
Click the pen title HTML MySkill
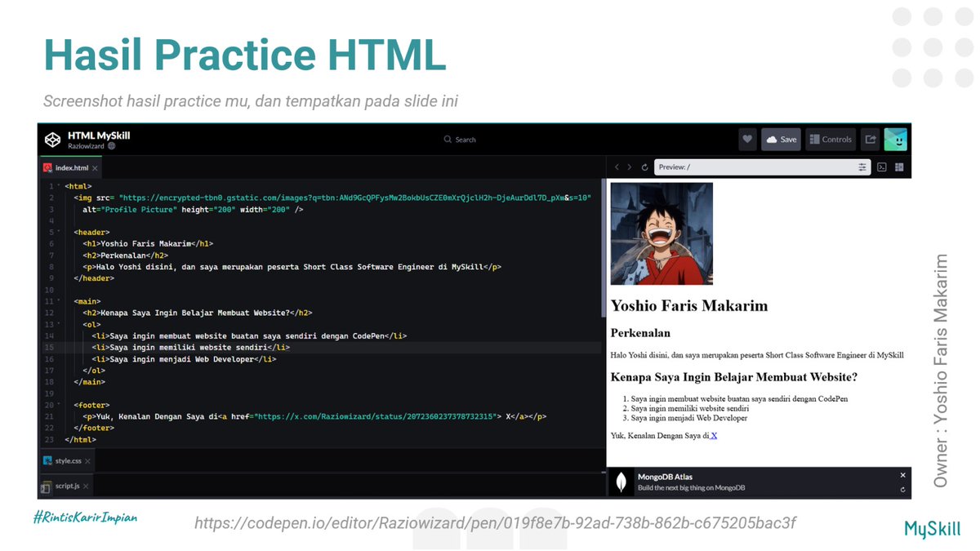pos(99,136)
